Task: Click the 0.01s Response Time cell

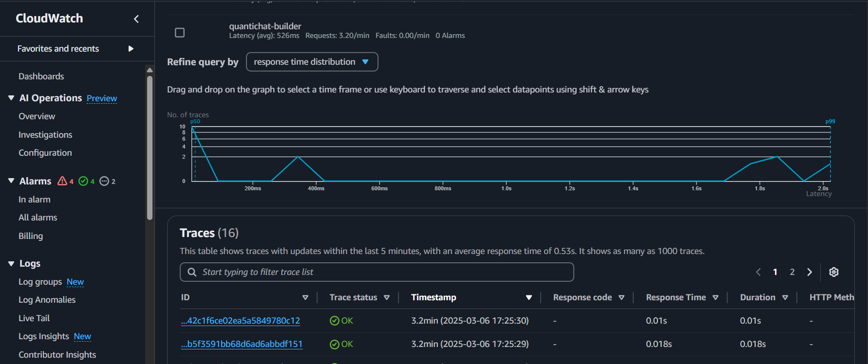Action: pos(657,321)
